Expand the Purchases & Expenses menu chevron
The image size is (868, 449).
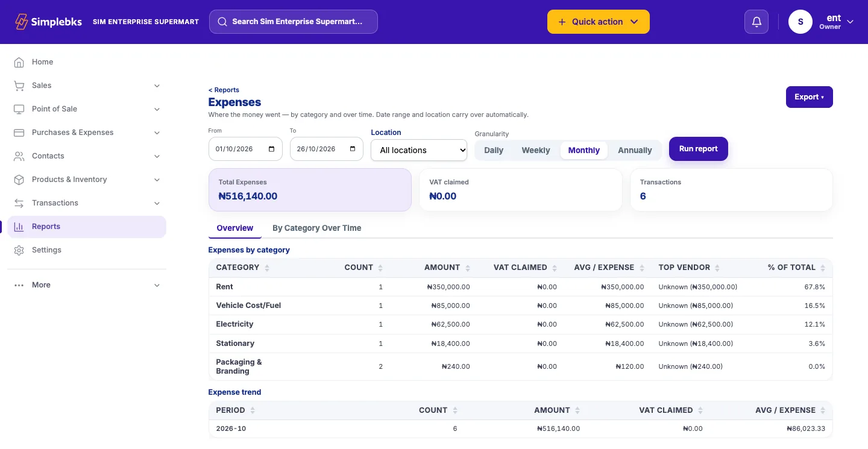click(157, 133)
